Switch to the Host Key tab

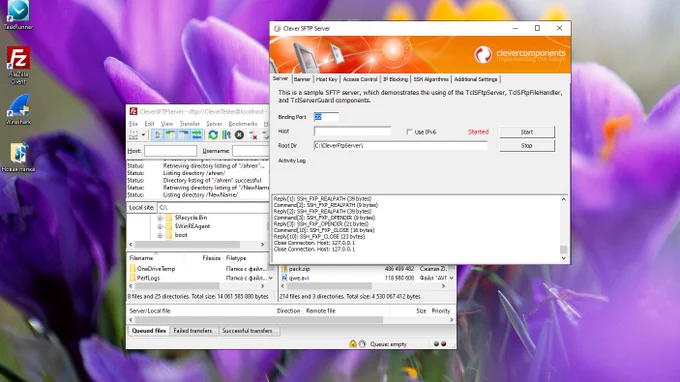[327, 79]
